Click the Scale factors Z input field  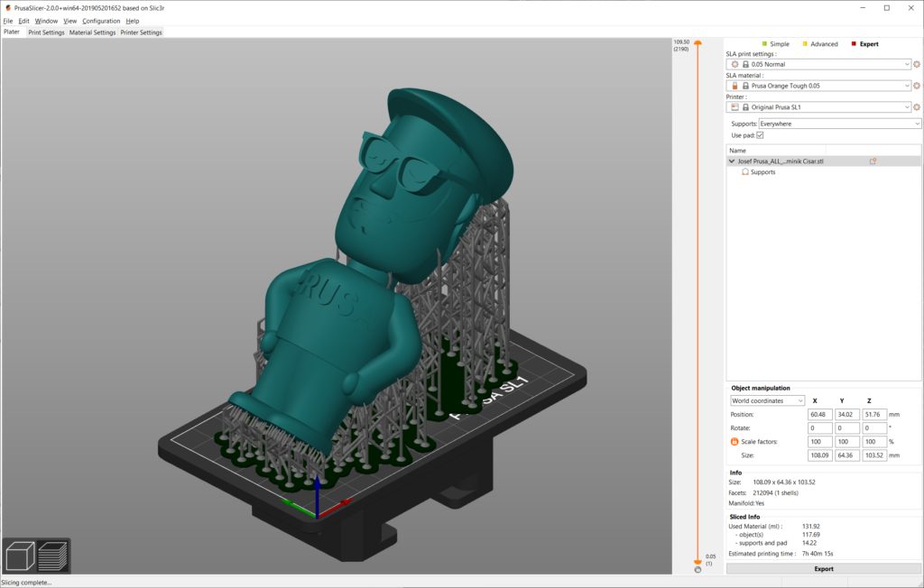(874, 442)
